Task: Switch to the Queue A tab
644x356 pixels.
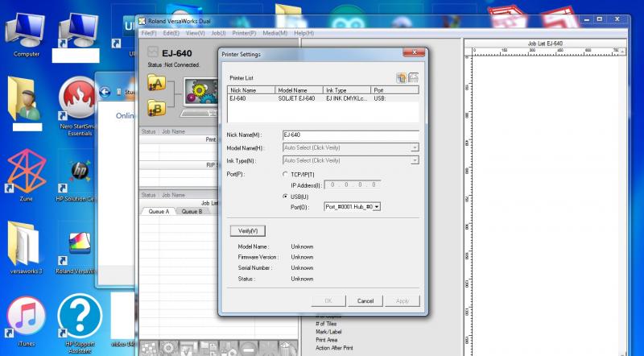Action: (x=159, y=211)
